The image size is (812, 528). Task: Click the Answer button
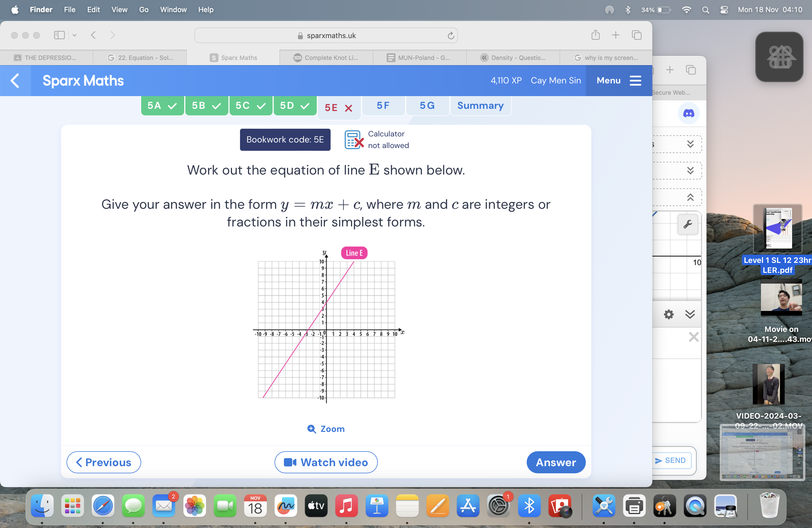pyautogui.click(x=556, y=462)
